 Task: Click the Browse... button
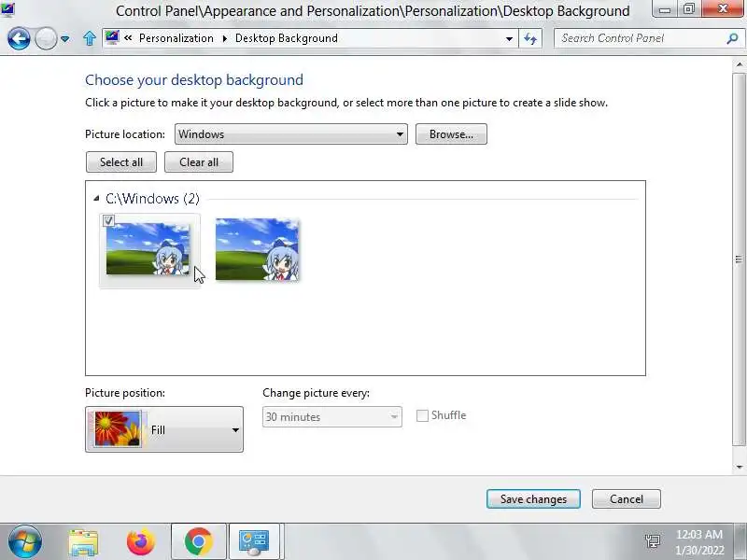point(451,134)
